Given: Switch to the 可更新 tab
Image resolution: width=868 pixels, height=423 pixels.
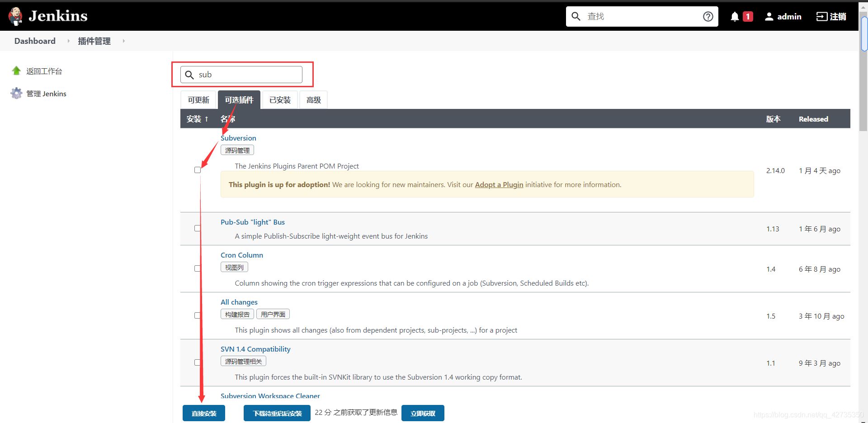Looking at the screenshot, I should pos(198,100).
